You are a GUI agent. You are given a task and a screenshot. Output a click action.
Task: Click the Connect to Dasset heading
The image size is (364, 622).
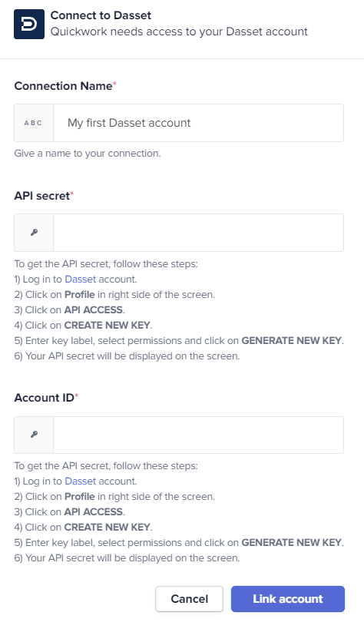[x=101, y=15]
